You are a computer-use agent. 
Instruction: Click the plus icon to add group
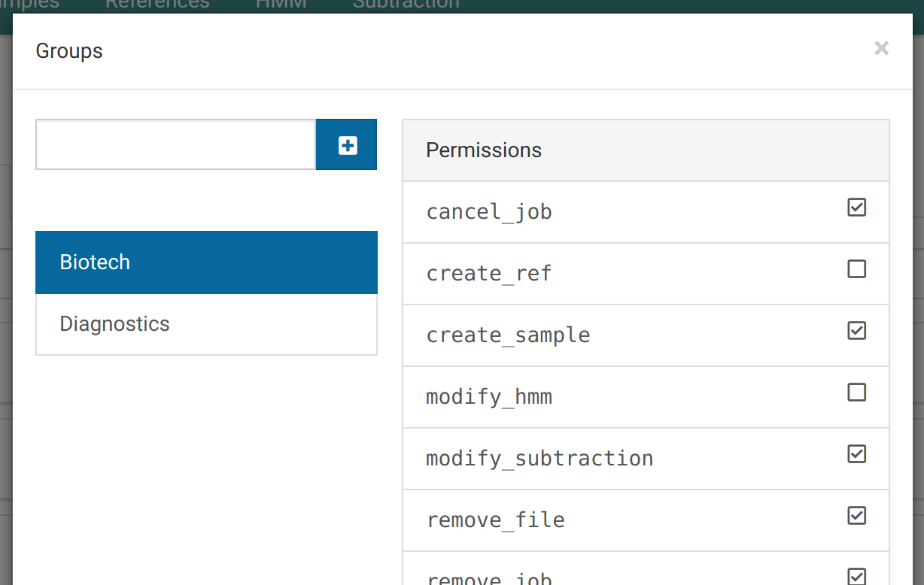click(x=347, y=145)
